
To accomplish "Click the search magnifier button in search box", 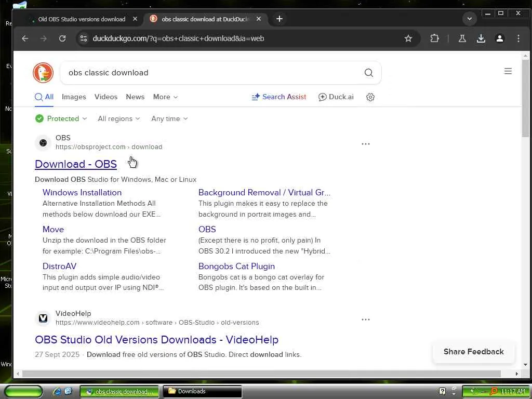I will (x=368, y=73).
